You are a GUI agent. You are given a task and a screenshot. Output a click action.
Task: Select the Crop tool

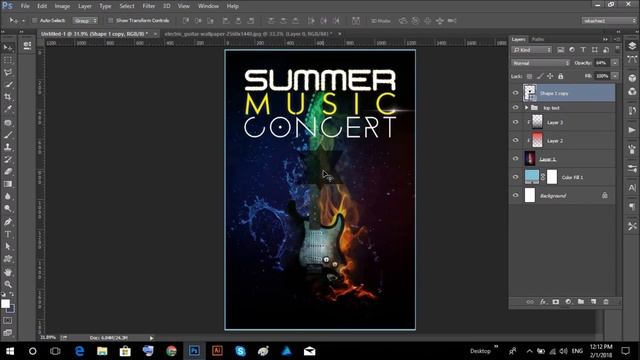click(x=8, y=97)
